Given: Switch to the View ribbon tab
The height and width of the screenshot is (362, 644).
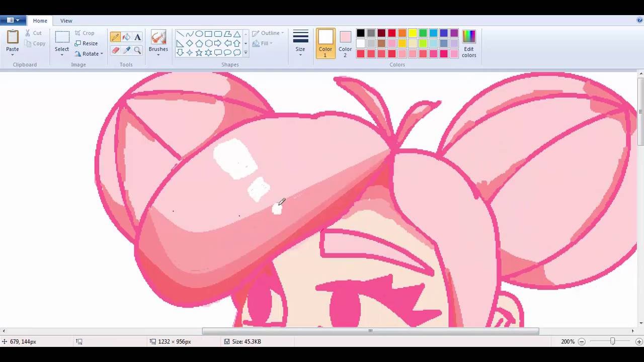Looking at the screenshot, I should tap(66, 21).
